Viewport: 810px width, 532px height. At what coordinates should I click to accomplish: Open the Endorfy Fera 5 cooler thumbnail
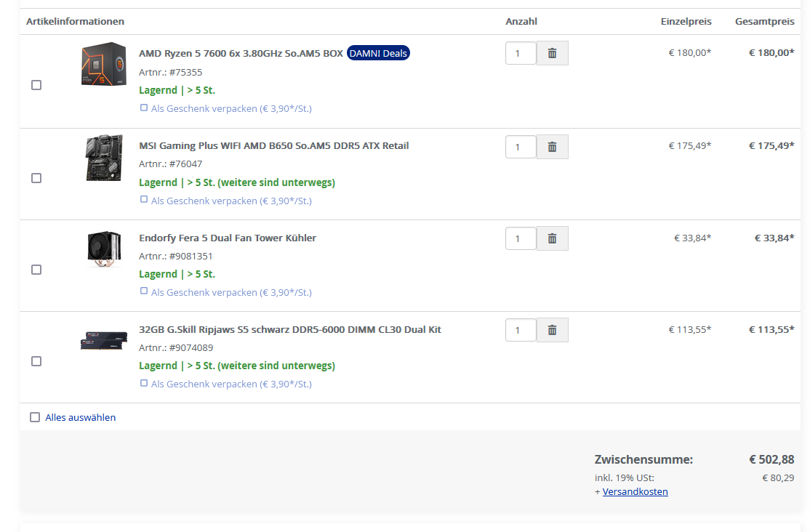point(104,249)
